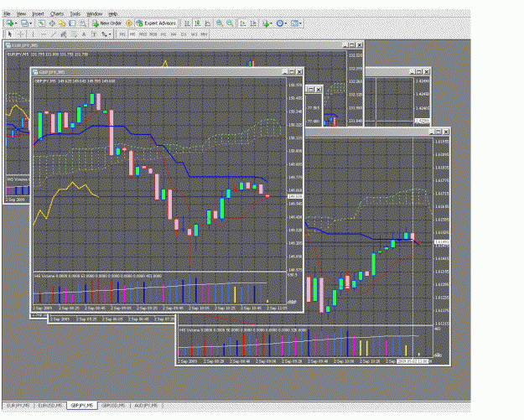This screenshot has width=524, height=420.
Task: Set timeframe to H1
Action: 163,34
